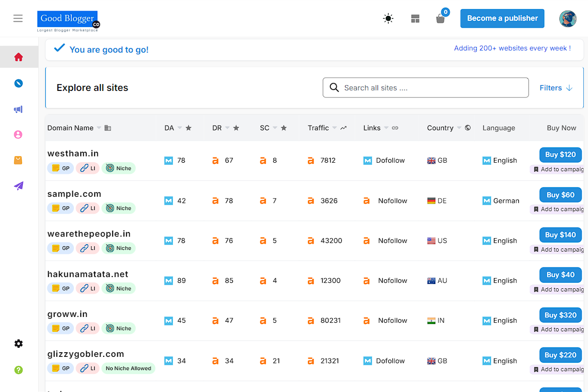The image size is (588, 392).
Task: Click the Domain Name building icon
Action: 107,128
